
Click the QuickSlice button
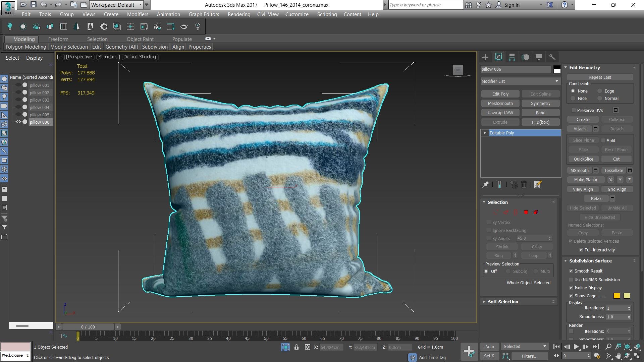[583, 159]
